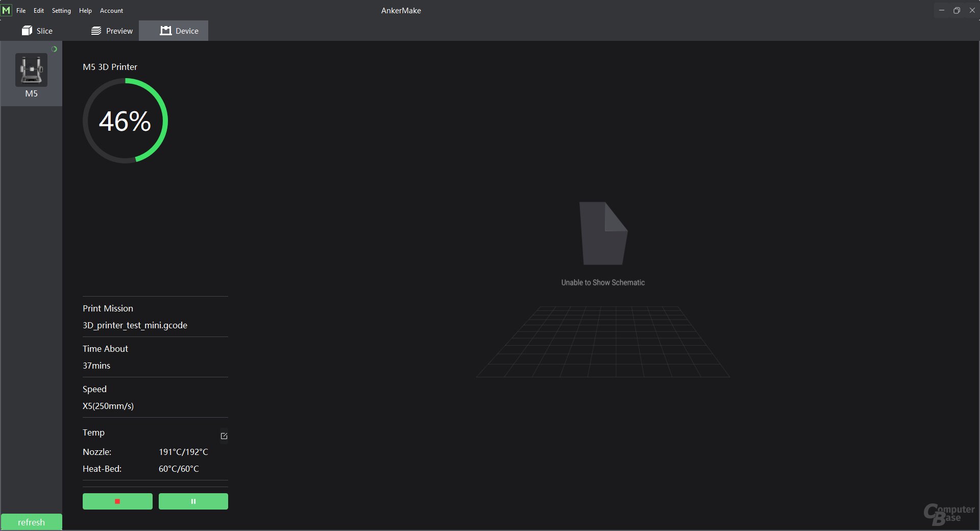Image resolution: width=980 pixels, height=531 pixels.
Task: Open the Edit menu
Action: 39,11
